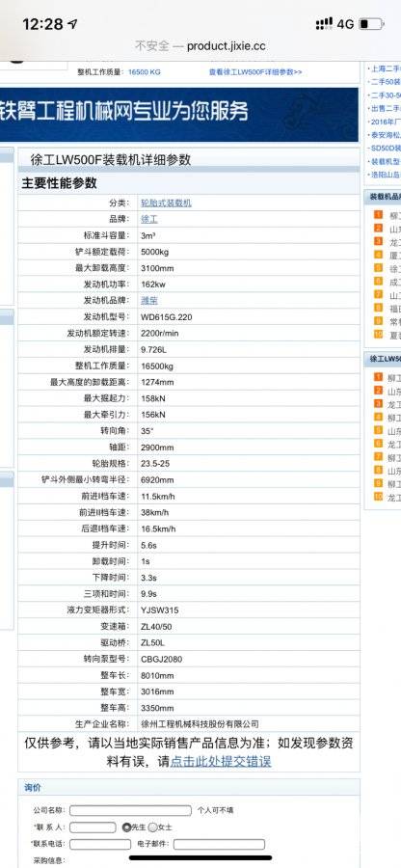401x868 pixels.
Task: Click rank 10 badge in 装载机品 ranking list
Action: [378, 335]
